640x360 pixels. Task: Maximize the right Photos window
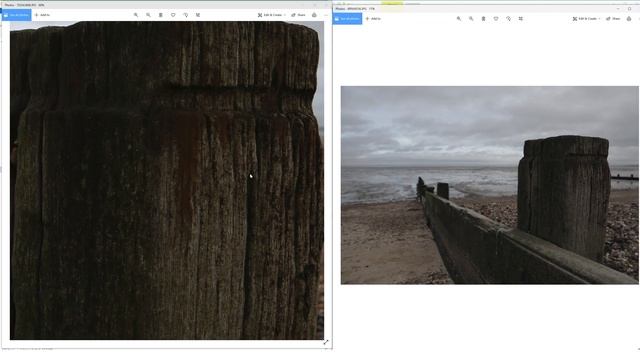(x=629, y=8)
